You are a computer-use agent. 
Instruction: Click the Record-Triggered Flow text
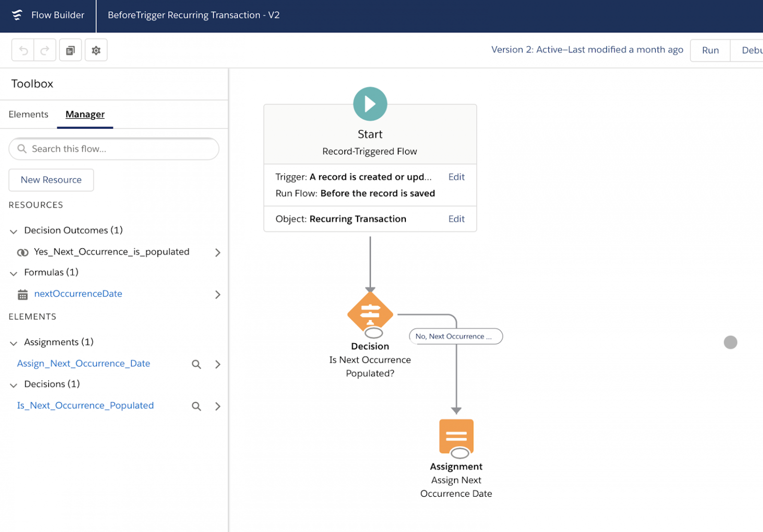(370, 152)
